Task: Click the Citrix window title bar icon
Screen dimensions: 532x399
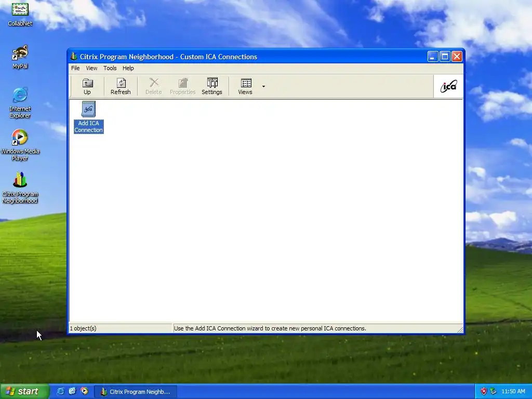Action: [74, 56]
